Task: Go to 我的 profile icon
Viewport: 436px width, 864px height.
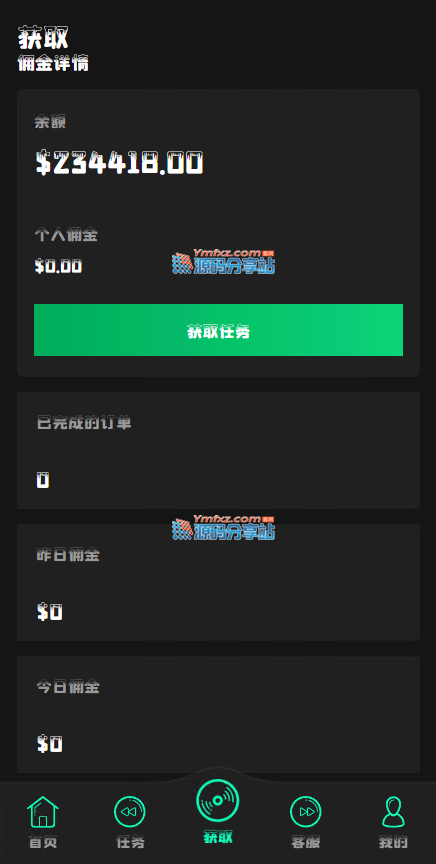Action: point(393,812)
